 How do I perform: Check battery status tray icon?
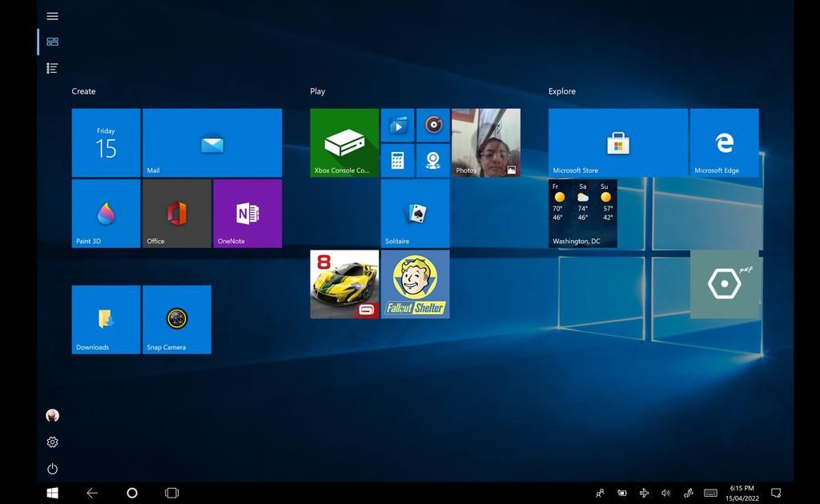pos(621,493)
